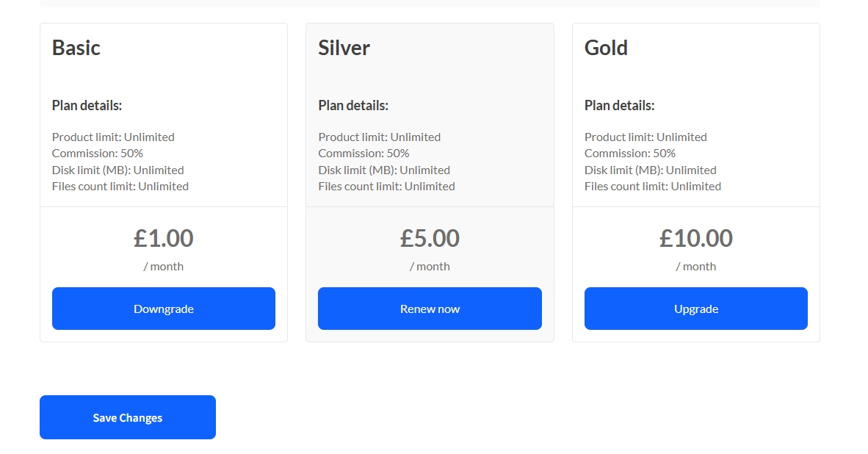Click Silver plan's Disk limit (MB) line
The height and width of the screenshot is (454, 868).
click(384, 170)
